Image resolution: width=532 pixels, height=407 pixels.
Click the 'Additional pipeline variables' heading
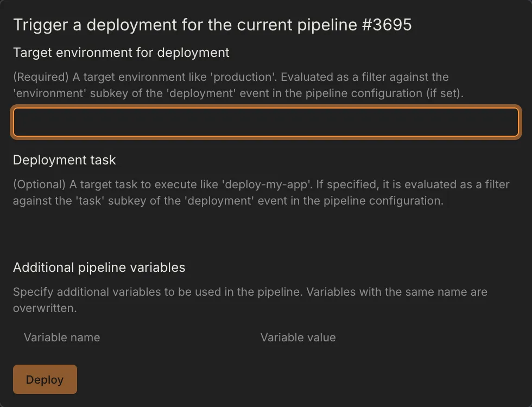pos(99,268)
